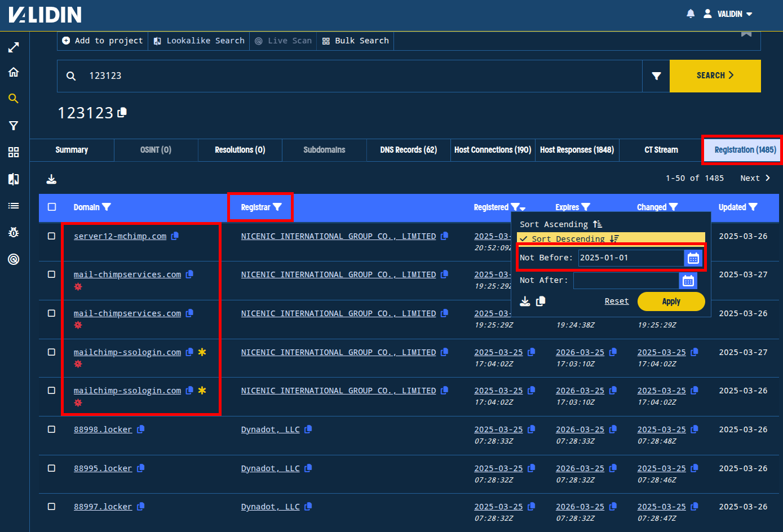Switch to the Resolutions (0) tab
Image resolution: width=783 pixels, height=532 pixels.
pos(240,150)
